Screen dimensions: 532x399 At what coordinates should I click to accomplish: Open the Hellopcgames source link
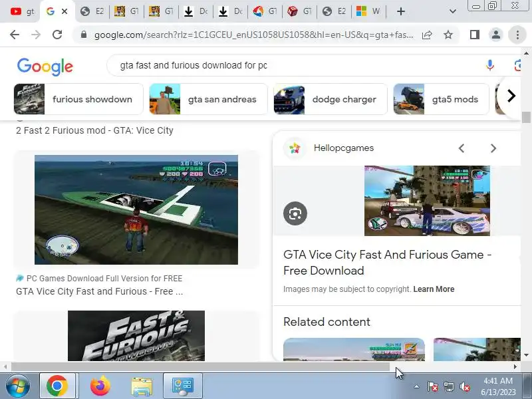(x=343, y=148)
